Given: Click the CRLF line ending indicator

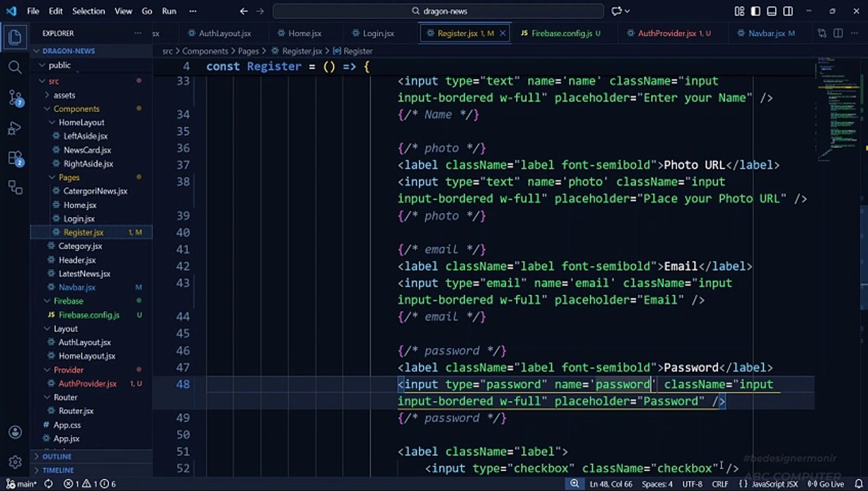Looking at the screenshot, I should (x=720, y=483).
